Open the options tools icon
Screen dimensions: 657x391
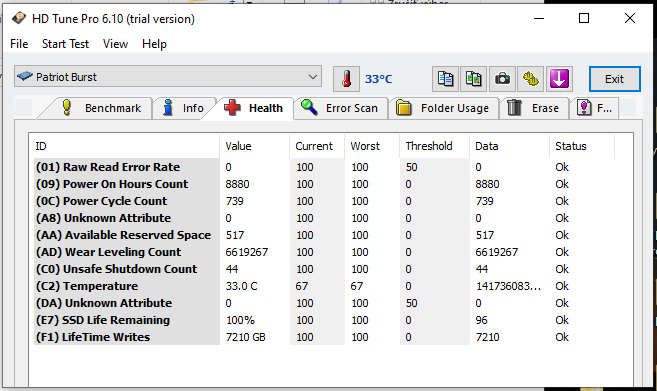pyautogui.click(x=530, y=79)
